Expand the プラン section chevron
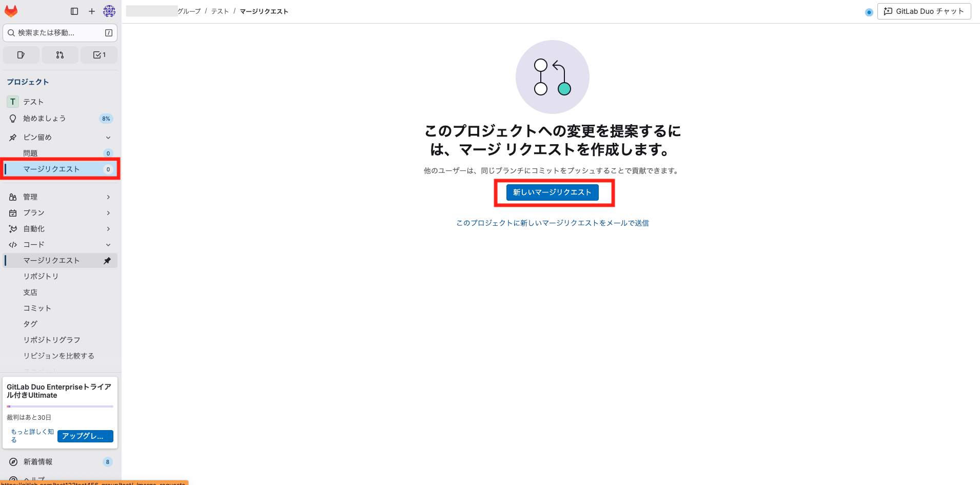Screen dimensions: 980x485 108,213
